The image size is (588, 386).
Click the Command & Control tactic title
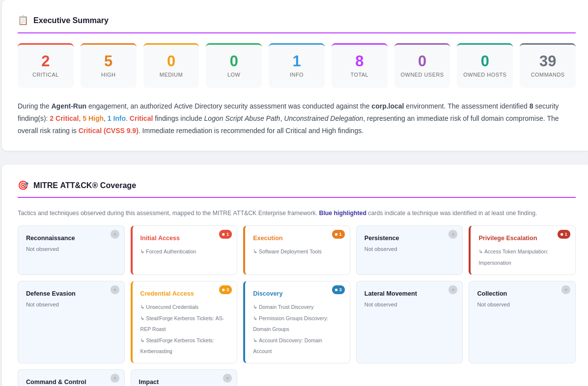[56, 382]
